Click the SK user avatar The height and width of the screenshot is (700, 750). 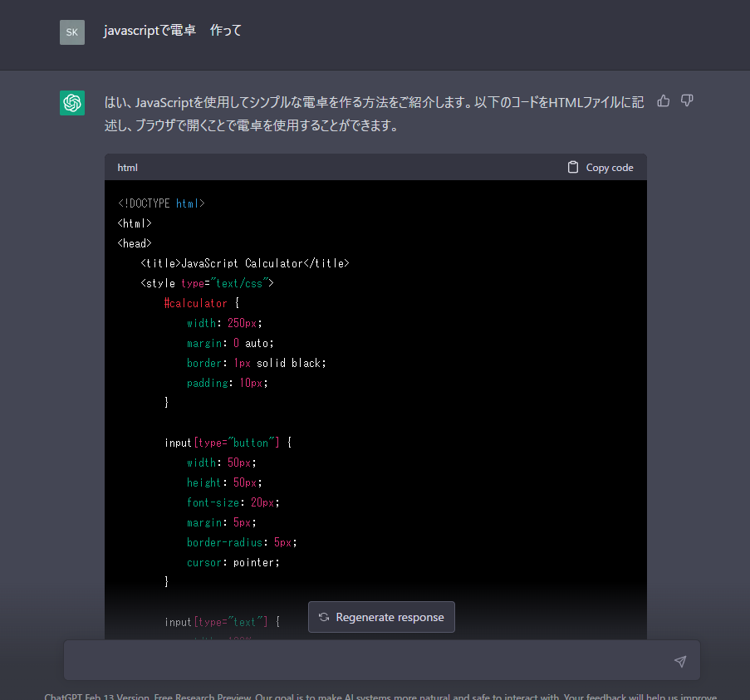pyautogui.click(x=72, y=32)
